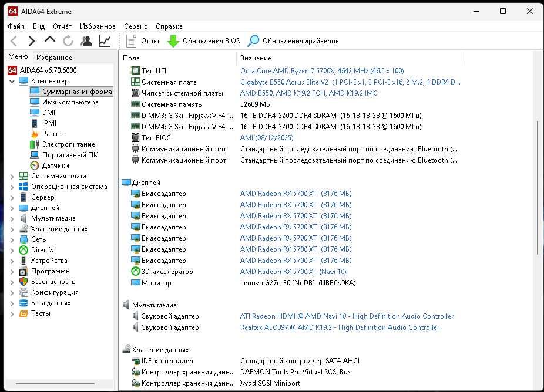Open user icon in toolbar
This screenshot has height=392, width=544.
(86, 41)
